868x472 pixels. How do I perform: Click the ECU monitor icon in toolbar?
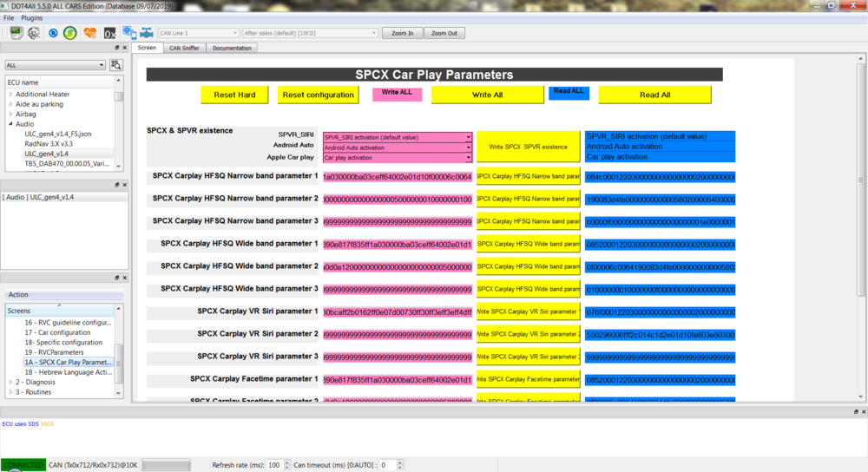[x=16, y=33]
